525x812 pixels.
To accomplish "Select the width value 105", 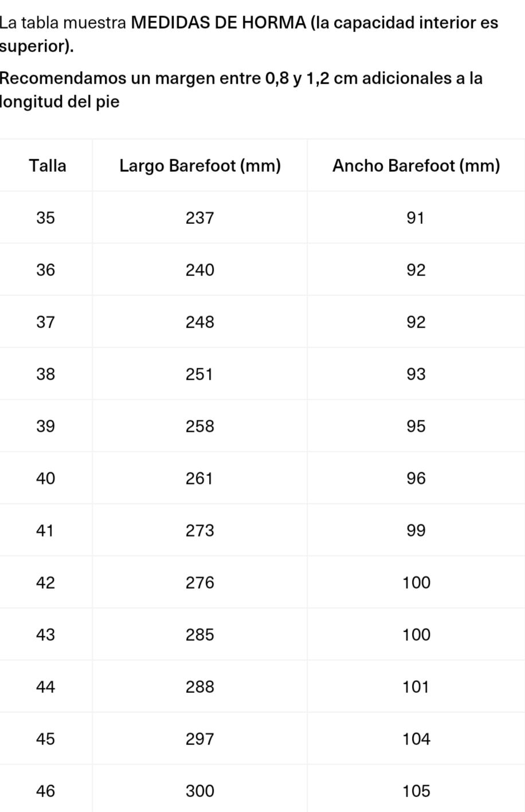I will tap(416, 791).
